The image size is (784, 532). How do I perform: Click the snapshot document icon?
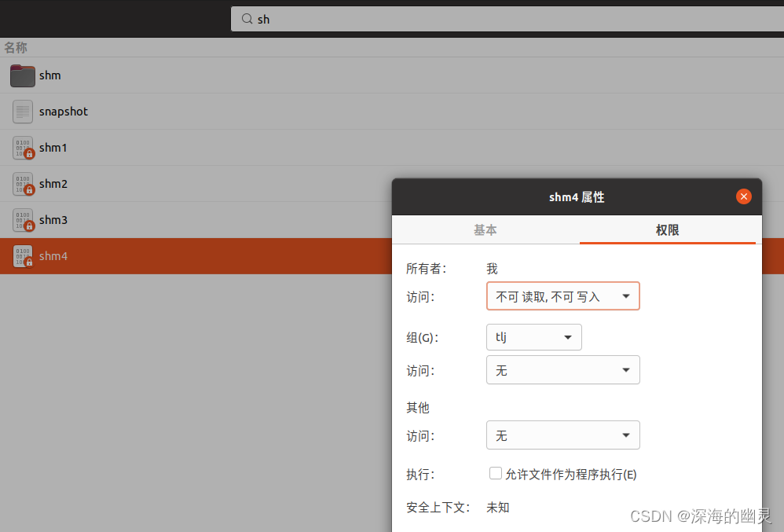[x=22, y=111]
